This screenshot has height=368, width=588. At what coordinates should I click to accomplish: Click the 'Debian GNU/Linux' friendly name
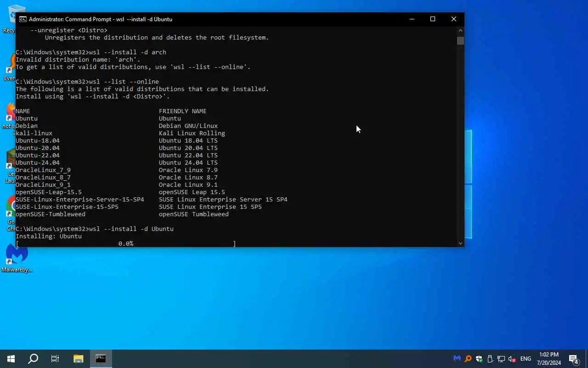tap(188, 126)
